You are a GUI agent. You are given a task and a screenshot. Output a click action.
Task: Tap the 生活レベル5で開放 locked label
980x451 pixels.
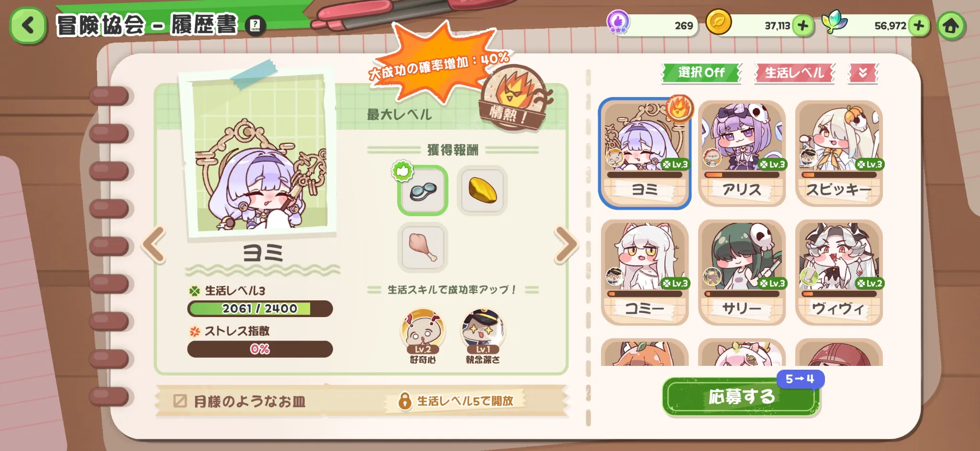(456, 401)
